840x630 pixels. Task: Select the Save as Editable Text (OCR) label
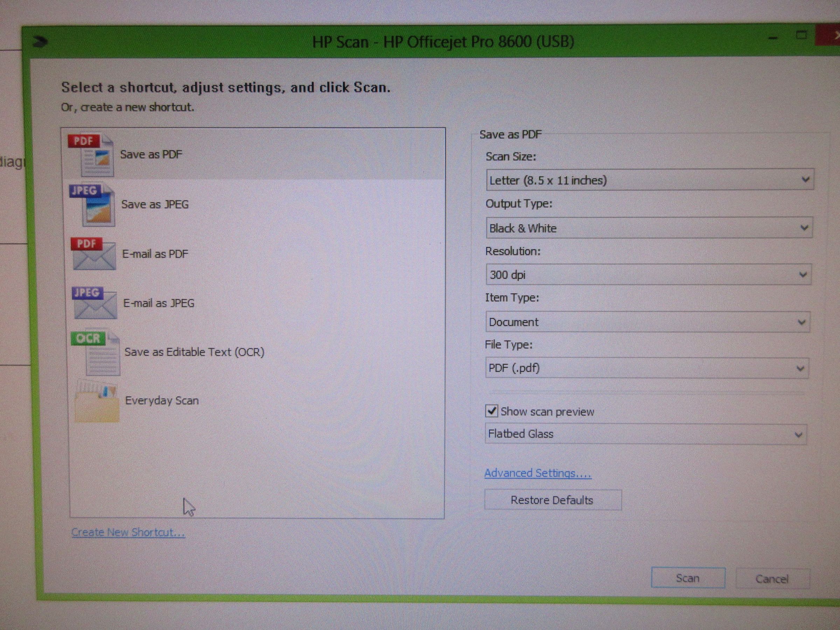click(194, 352)
